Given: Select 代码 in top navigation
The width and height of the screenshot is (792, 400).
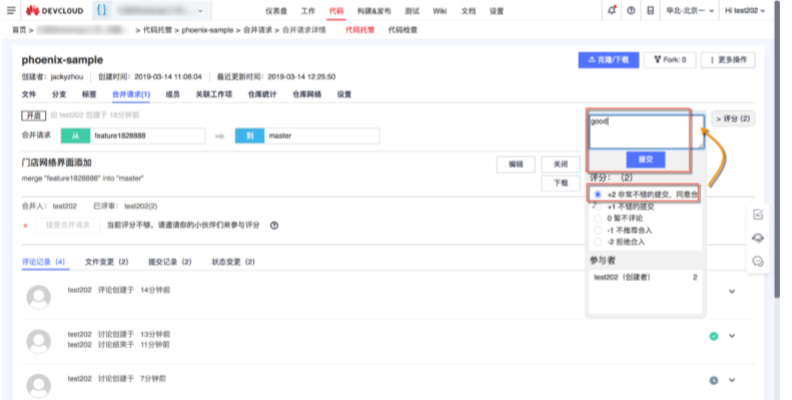Looking at the screenshot, I should coord(336,11).
